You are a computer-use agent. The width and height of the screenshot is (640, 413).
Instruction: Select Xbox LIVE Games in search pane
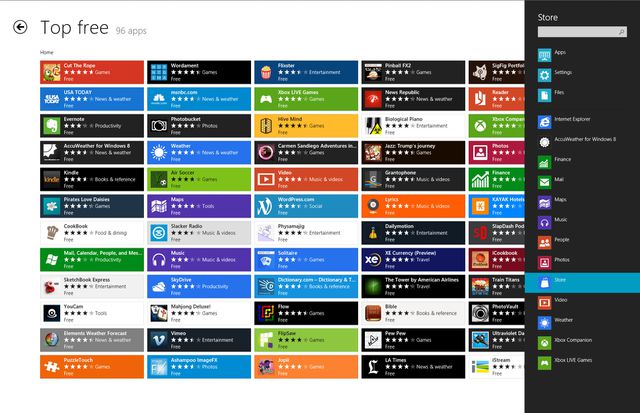click(582, 362)
